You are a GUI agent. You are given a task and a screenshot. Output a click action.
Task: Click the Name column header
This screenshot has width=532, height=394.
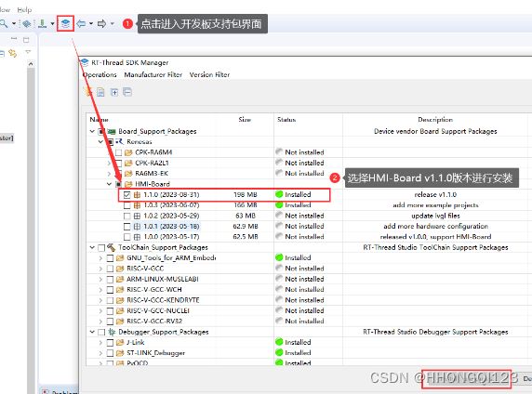pyautogui.click(x=99, y=119)
